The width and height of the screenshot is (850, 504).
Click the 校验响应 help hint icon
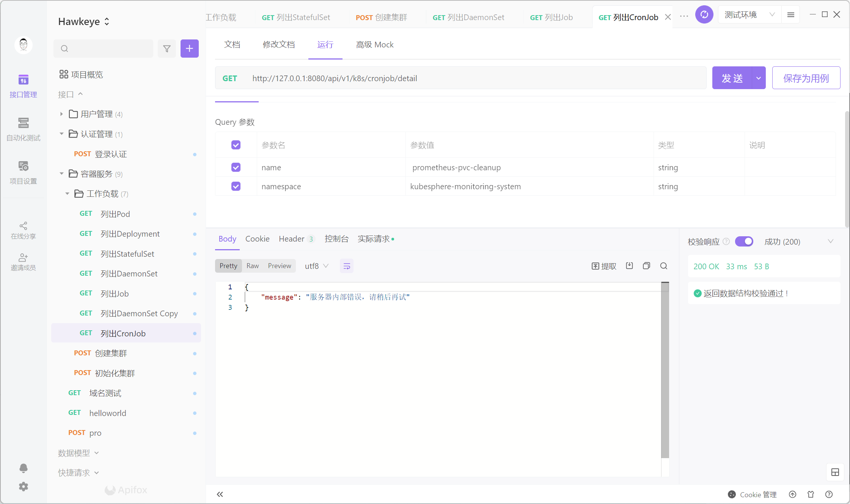(726, 242)
